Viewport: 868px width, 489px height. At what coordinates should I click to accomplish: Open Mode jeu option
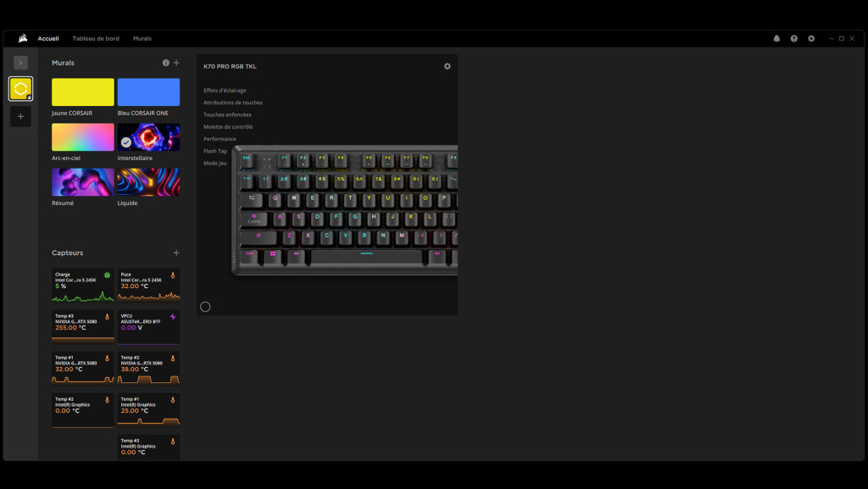[215, 164]
